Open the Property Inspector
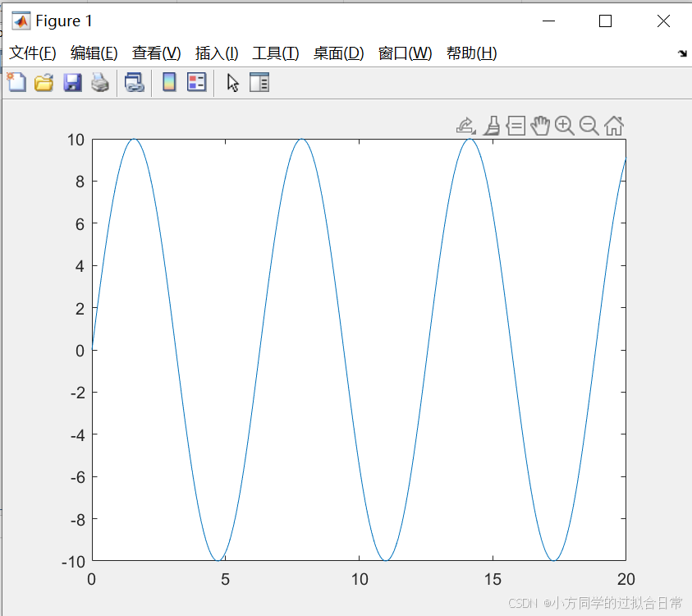Screen dimensions: 692x616 [259, 82]
